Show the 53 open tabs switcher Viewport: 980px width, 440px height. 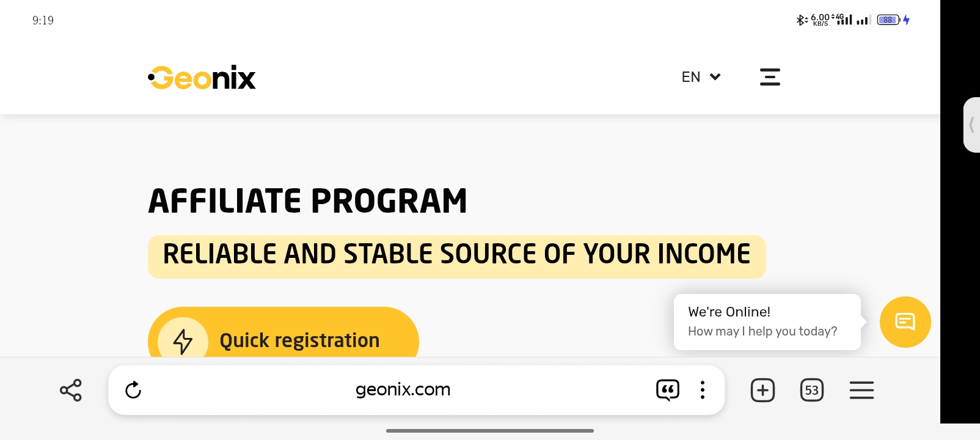(x=812, y=390)
